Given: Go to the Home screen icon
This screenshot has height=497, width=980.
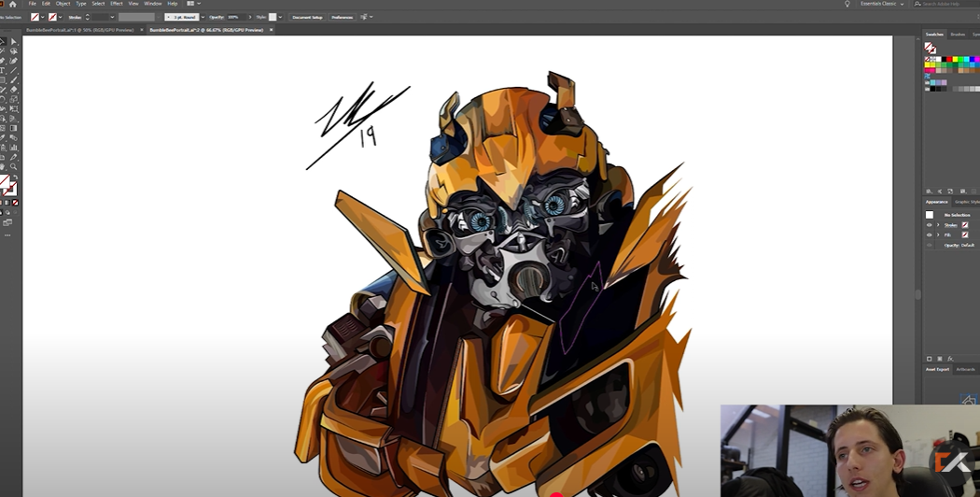Looking at the screenshot, I should [12, 4].
